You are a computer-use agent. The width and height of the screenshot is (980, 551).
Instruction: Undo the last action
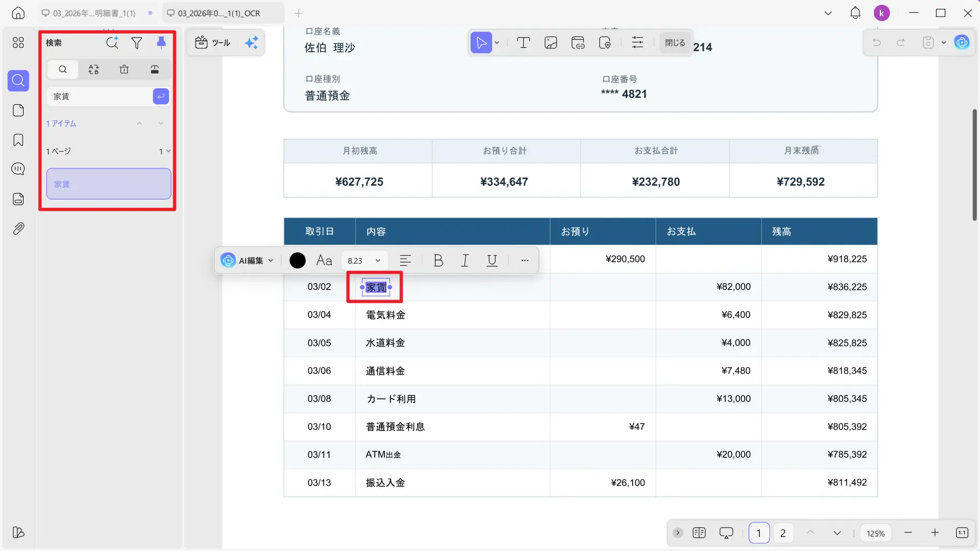tap(877, 42)
